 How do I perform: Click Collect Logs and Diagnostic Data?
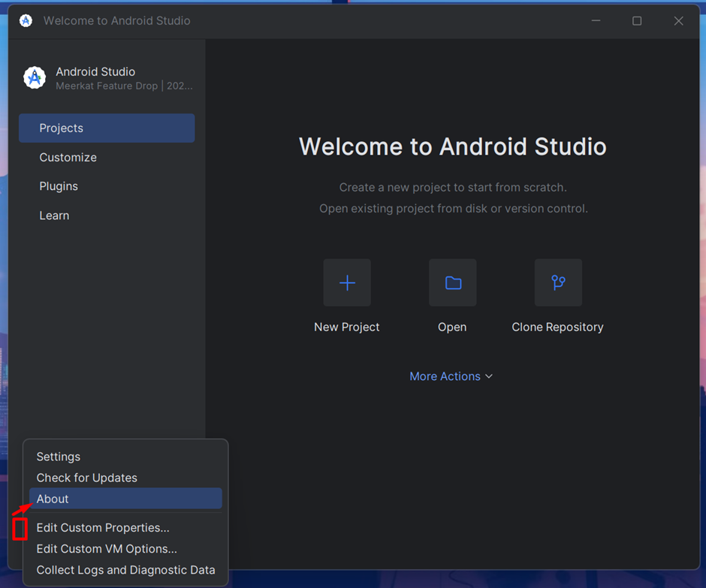125,570
